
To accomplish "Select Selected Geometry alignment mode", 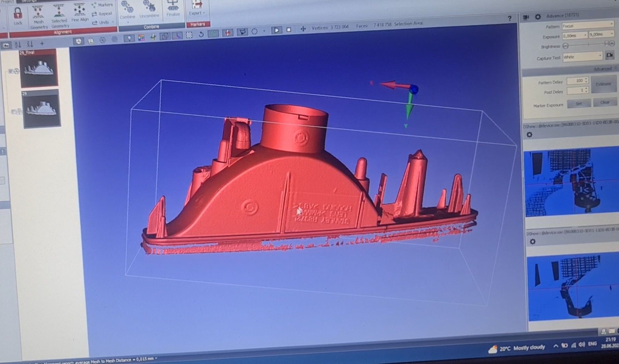I will pos(60,17).
